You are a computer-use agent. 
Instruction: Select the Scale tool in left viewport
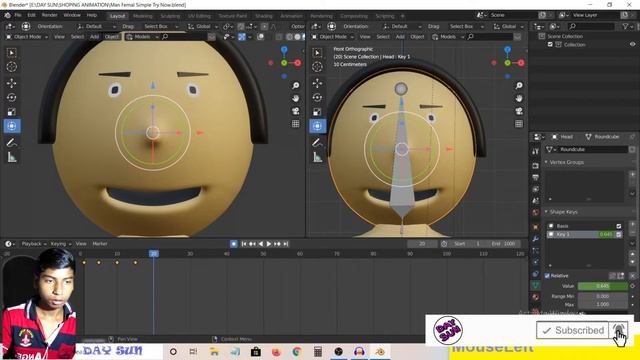click(x=11, y=111)
